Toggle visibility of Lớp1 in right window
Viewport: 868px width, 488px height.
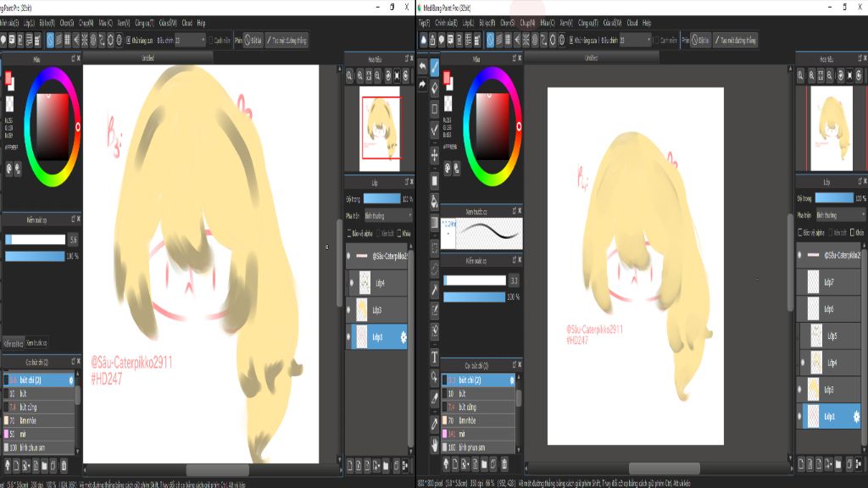click(799, 417)
